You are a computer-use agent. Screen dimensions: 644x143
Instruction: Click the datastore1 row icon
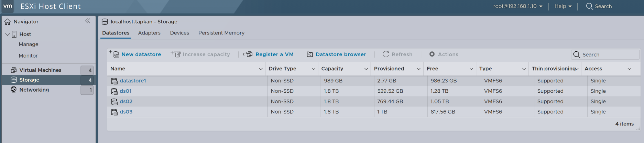point(114,81)
